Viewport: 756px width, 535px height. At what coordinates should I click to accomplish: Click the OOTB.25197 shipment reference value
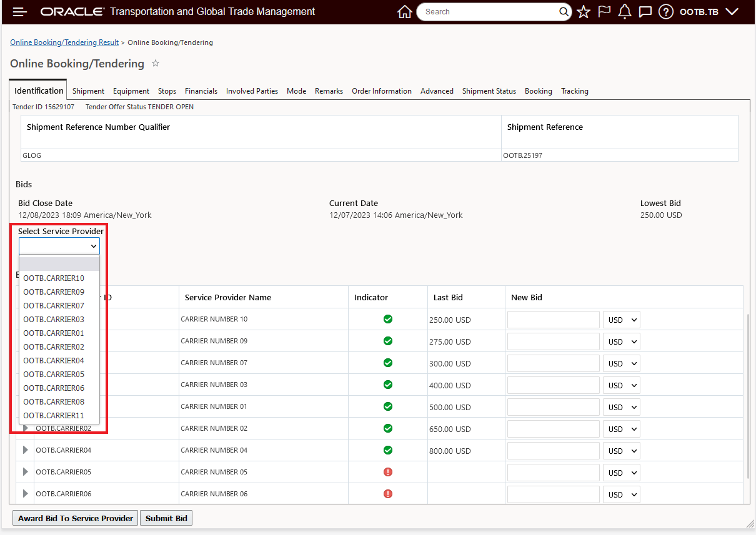523,155
